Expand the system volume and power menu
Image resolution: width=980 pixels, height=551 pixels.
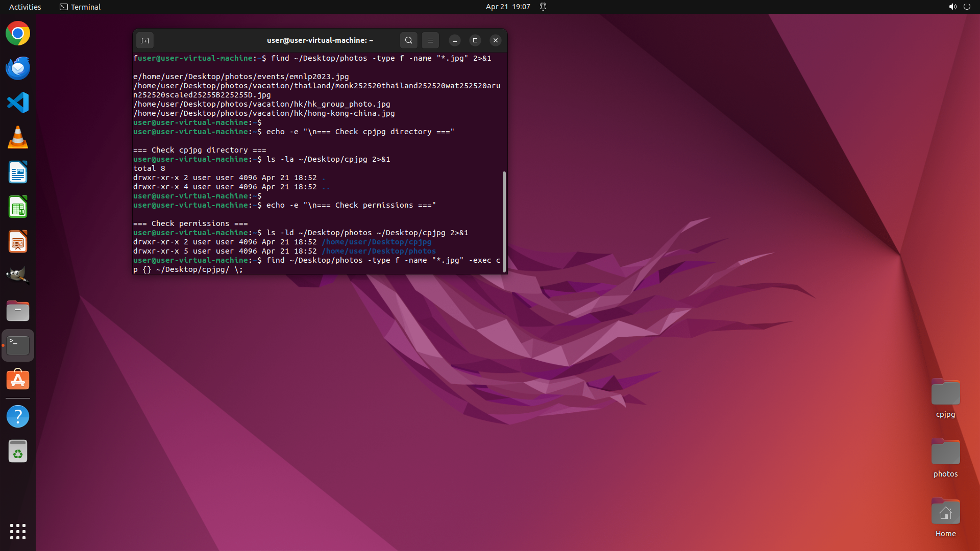pos(959,7)
